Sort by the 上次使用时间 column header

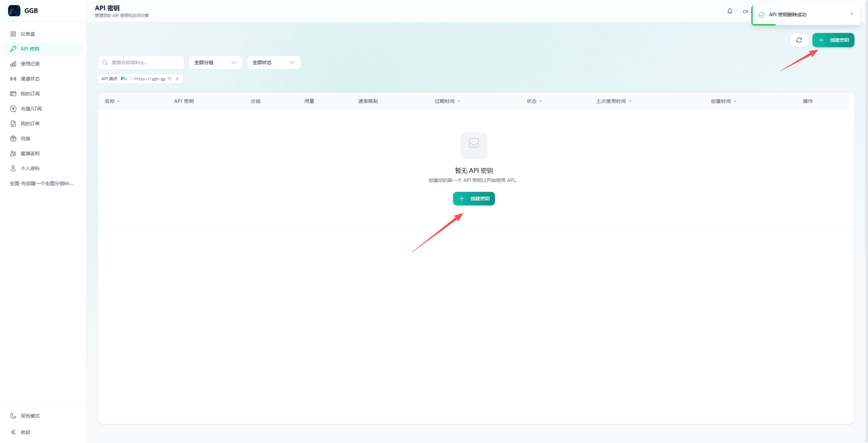pyautogui.click(x=614, y=101)
